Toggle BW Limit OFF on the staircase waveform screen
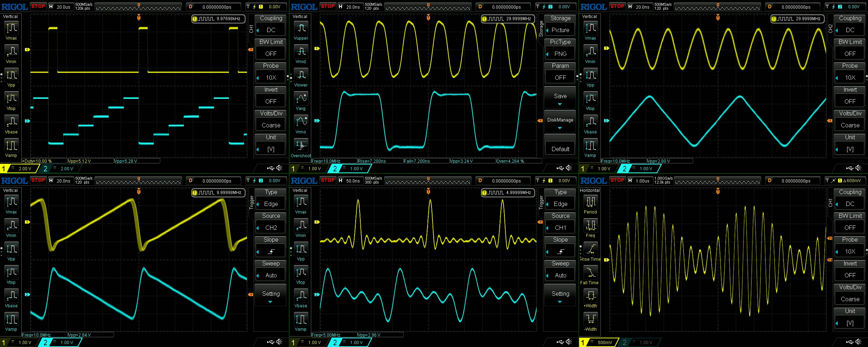868x347 pixels. click(271, 49)
